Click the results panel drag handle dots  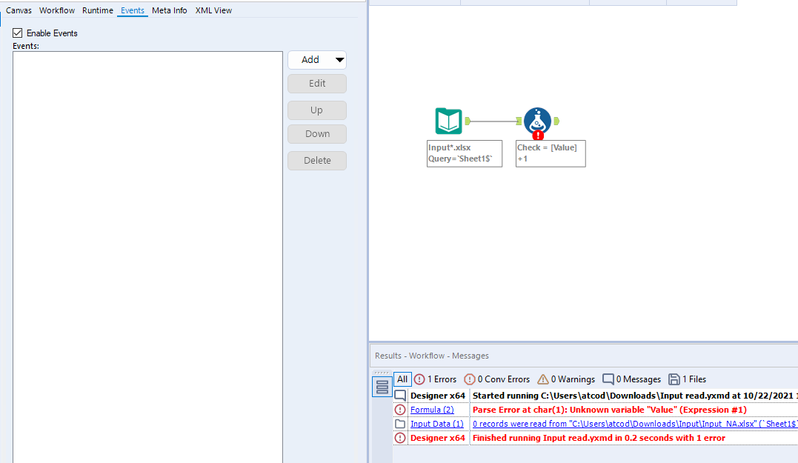coord(382,373)
